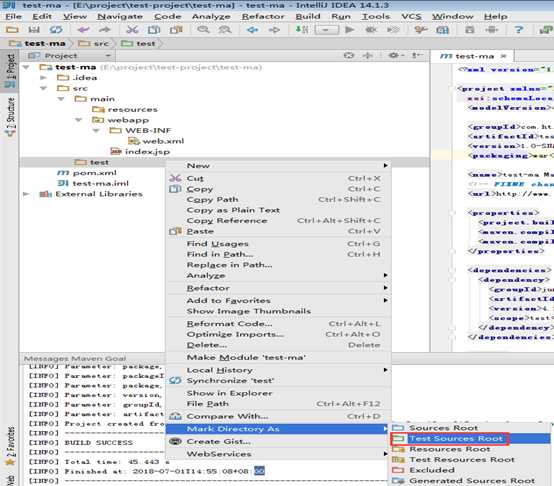
Task: Choose Make Module 'test-ma'
Action: (278, 357)
